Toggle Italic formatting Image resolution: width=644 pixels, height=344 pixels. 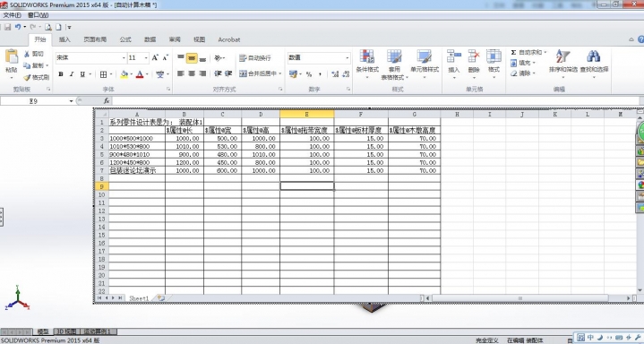pos(72,74)
